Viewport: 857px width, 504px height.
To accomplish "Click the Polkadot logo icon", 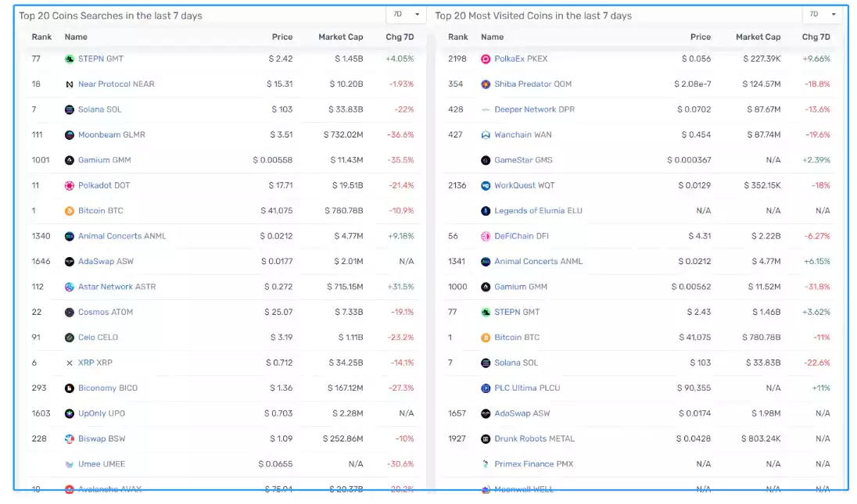I will click(x=70, y=186).
